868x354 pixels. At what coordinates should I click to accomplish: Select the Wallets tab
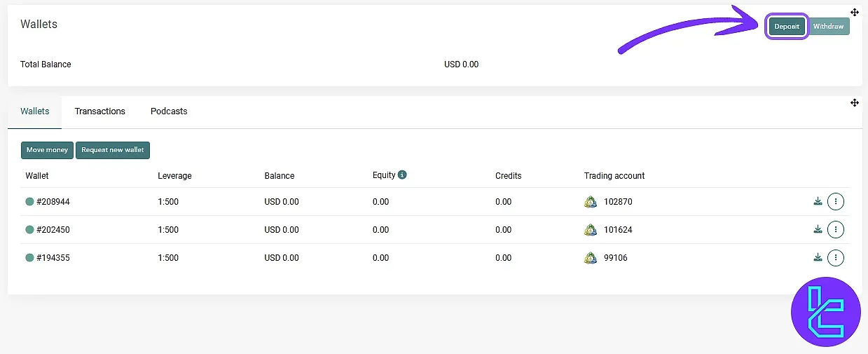pyautogui.click(x=35, y=111)
